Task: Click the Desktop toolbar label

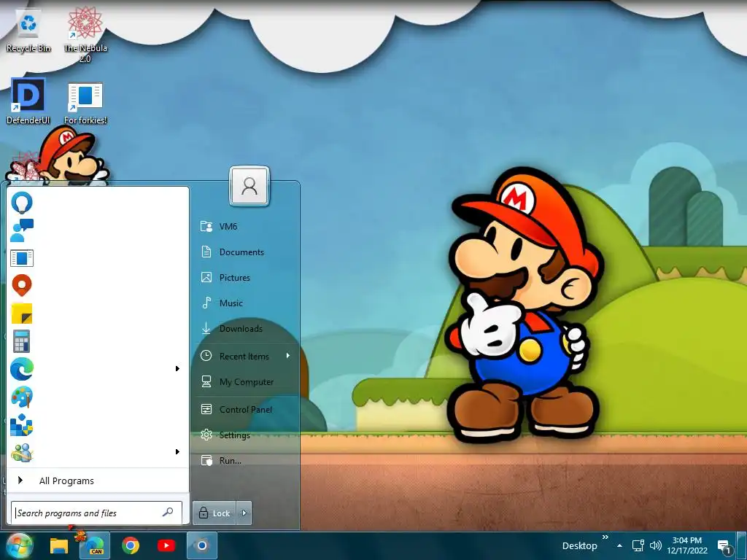Action: [x=579, y=546]
